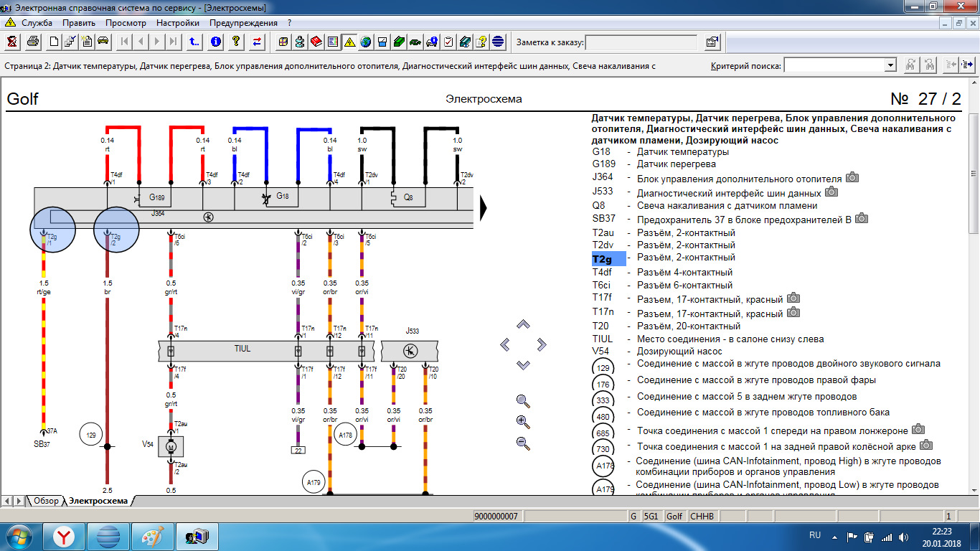Open the camera photo for SB37 fuse
Screen dimensions: 980x551
pyautogui.click(x=862, y=218)
